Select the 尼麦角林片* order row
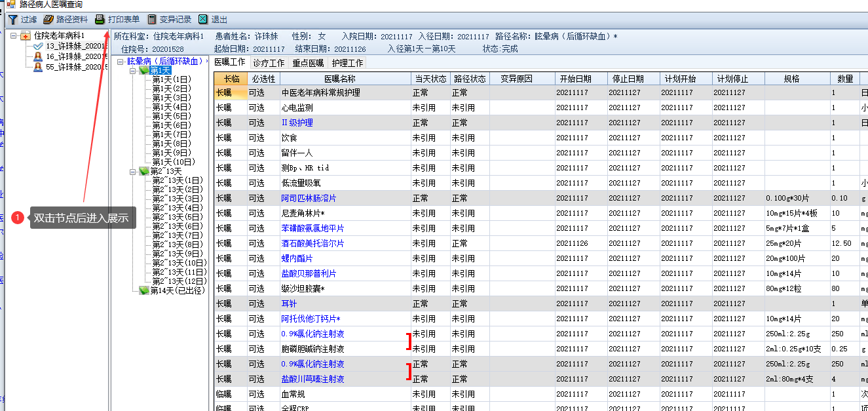 click(541, 213)
